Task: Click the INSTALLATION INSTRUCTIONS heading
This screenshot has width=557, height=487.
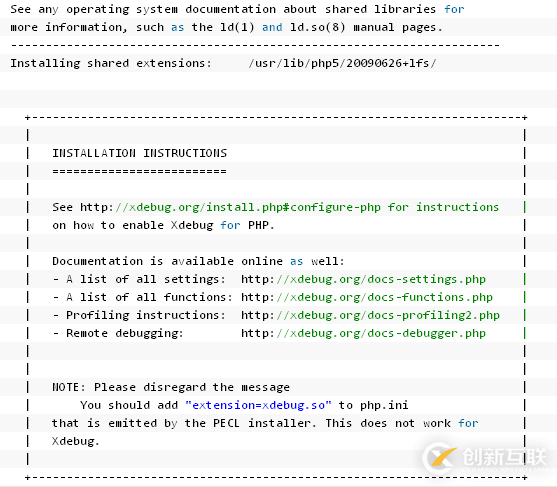Action: 140,153
